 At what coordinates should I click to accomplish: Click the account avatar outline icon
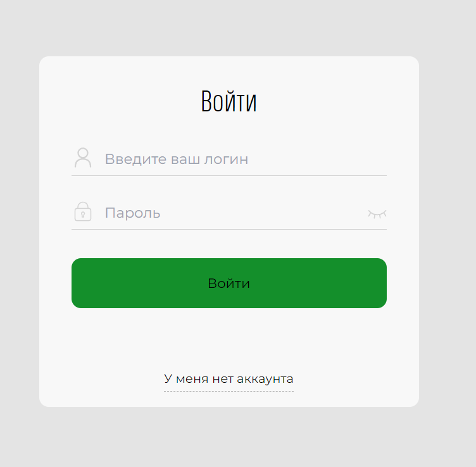click(83, 158)
